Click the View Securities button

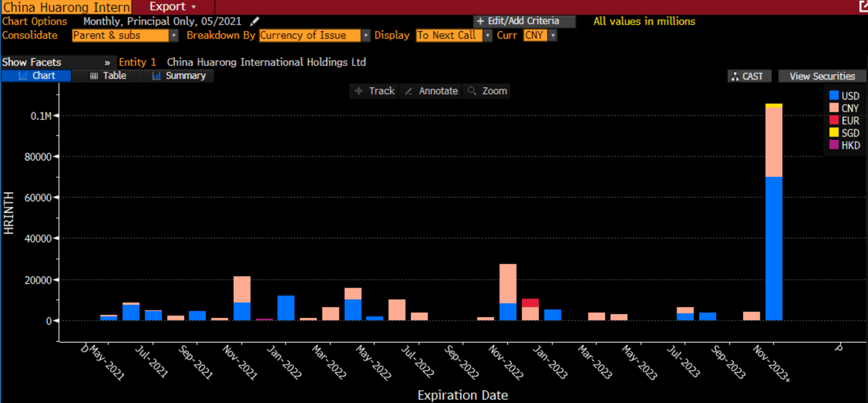pos(822,76)
